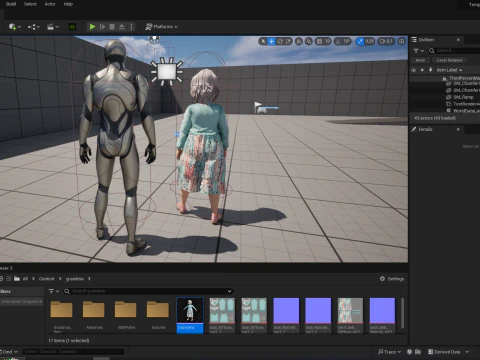Switch to the Details tab

click(425, 129)
